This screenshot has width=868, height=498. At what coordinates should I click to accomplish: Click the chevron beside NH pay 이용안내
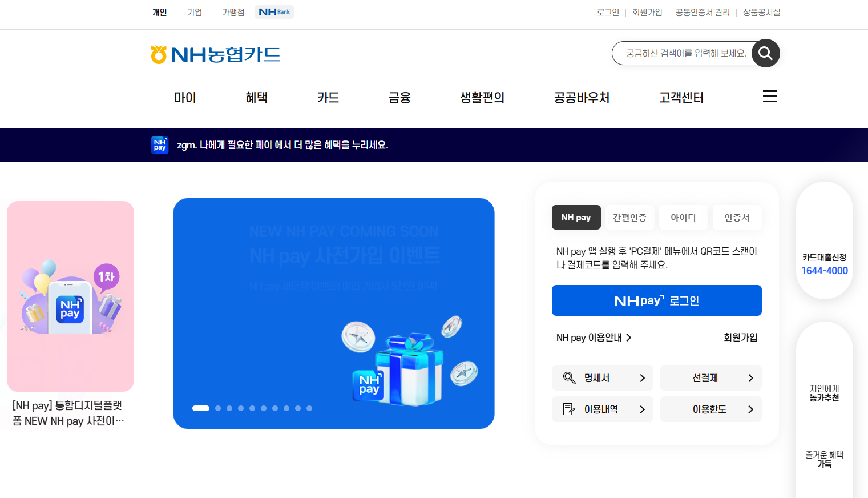coord(629,338)
